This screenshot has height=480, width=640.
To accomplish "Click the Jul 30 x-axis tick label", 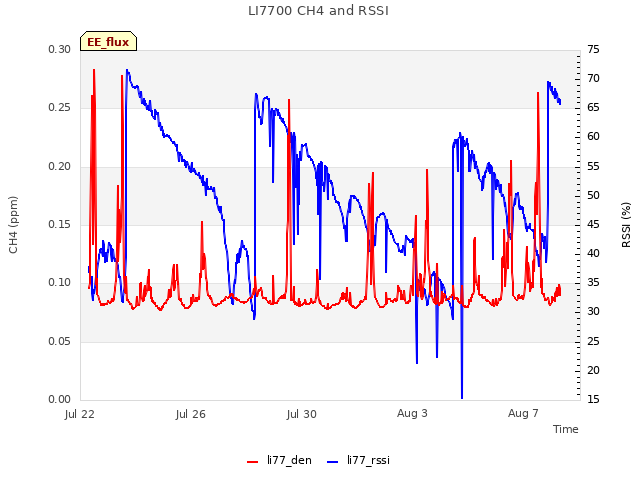I will click(302, 414).
